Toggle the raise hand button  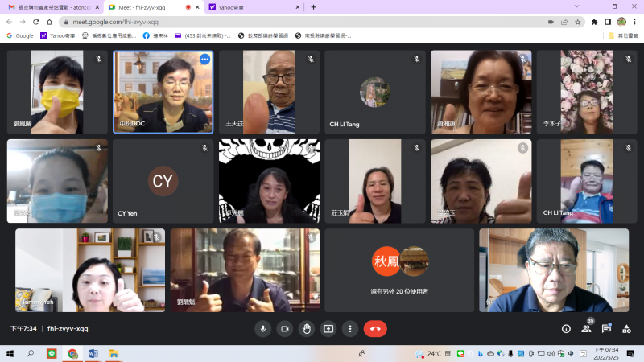tap(306, 328)
